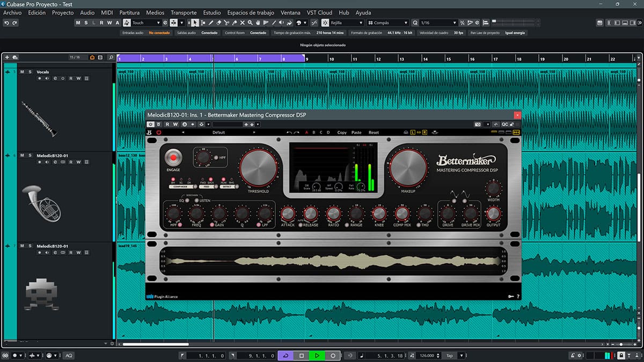
Task: Toggle the sidechain LISTEN button
Action: click(x=196, y=200)
